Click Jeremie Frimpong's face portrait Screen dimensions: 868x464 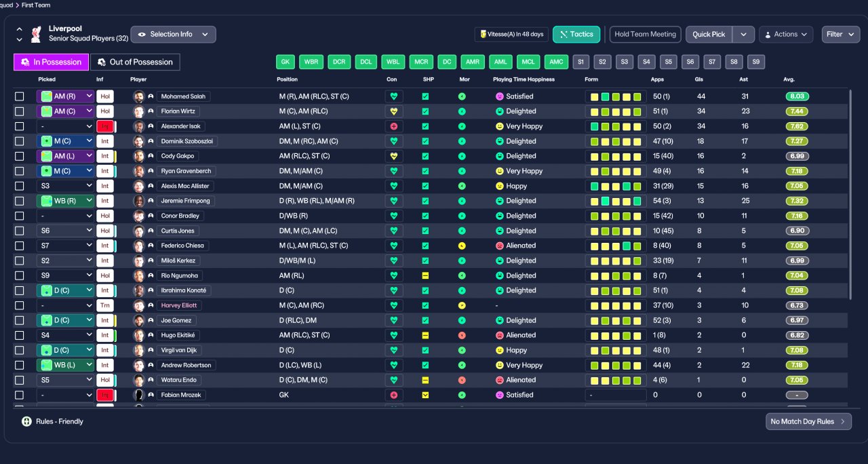click(x=139, y=201)
